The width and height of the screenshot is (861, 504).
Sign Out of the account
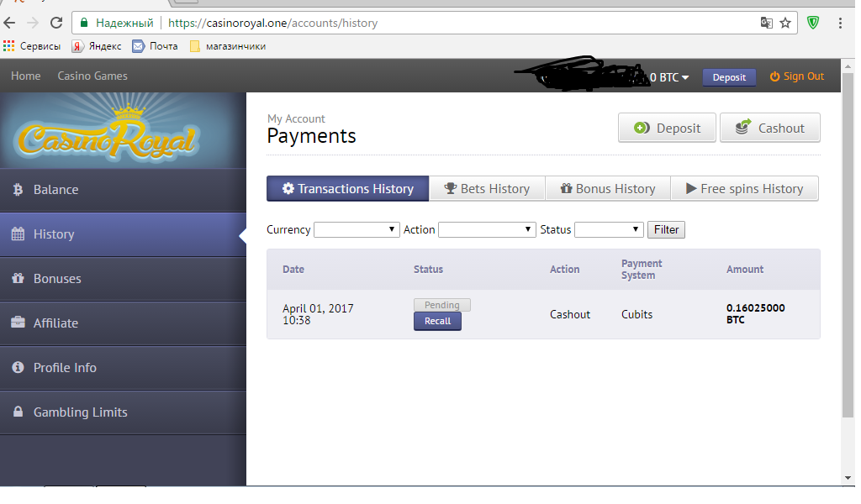tap(797, 76)
